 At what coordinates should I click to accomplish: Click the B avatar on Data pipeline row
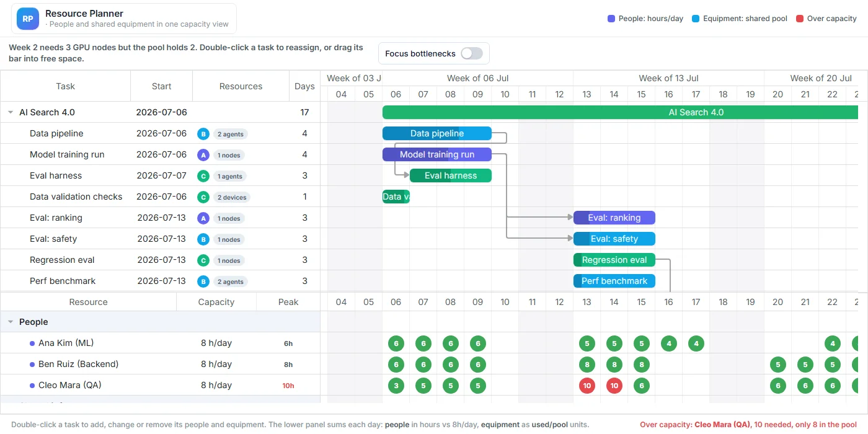203,133
